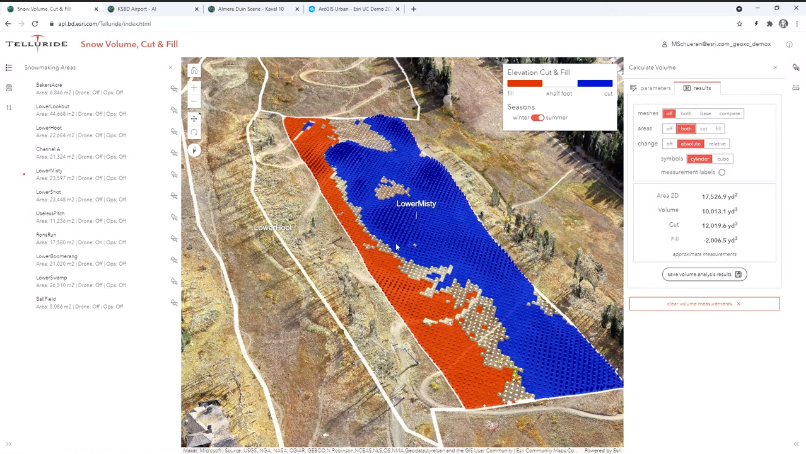The image size is (806, 454).
Task: Close the Calculate Volume panel
Action: click(775, 67)
